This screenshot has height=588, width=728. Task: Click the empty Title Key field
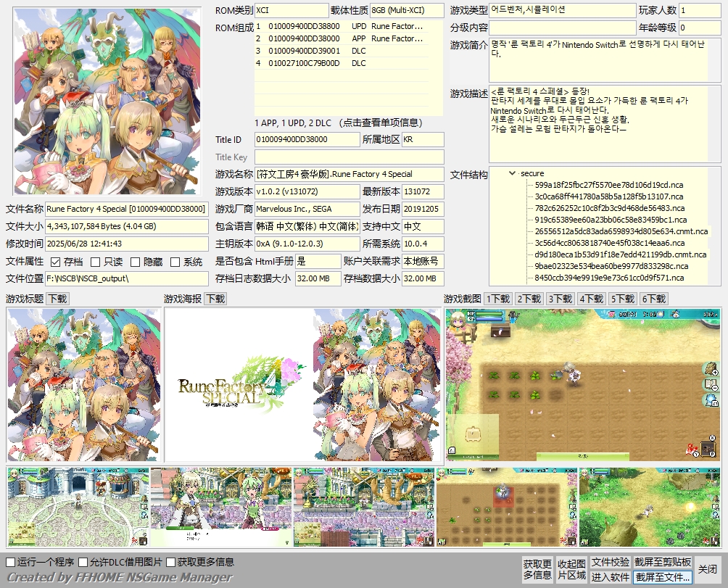(x=349, y=157)
